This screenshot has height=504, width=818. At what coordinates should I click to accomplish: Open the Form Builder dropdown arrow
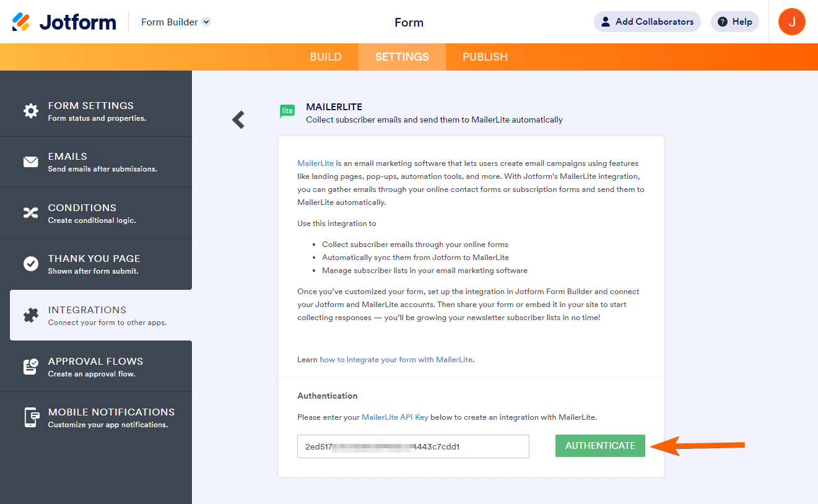click(207, 22)
